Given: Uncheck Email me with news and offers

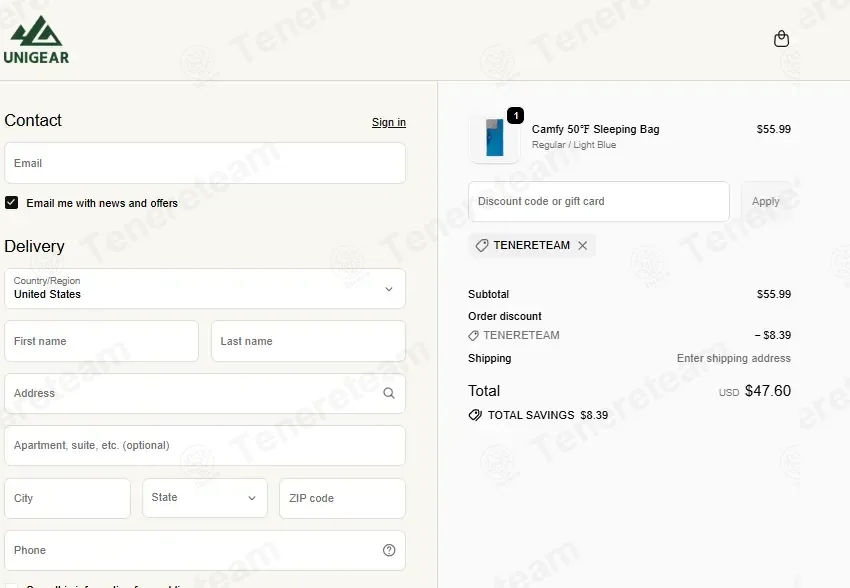Looking at the screenshot, I should [11, 203].
